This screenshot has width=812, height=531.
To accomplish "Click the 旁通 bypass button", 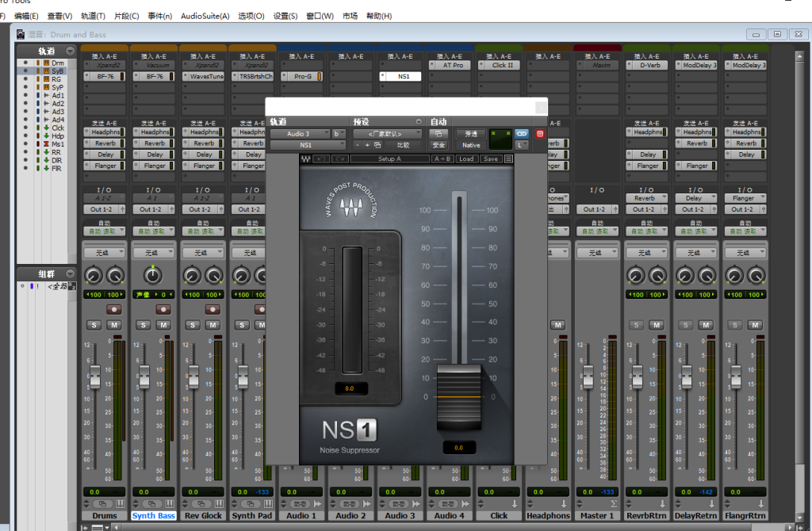I will (x=471, y=134).
